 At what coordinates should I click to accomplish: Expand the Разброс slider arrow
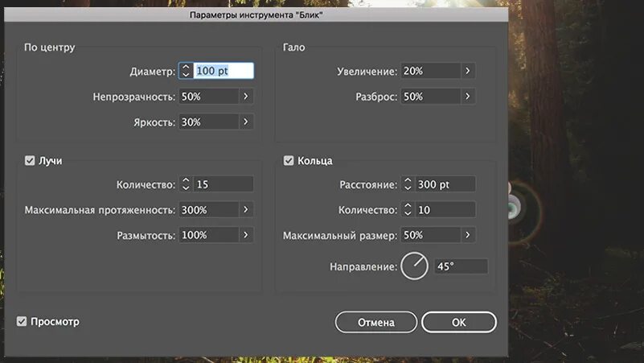click(x=468, y=97)
